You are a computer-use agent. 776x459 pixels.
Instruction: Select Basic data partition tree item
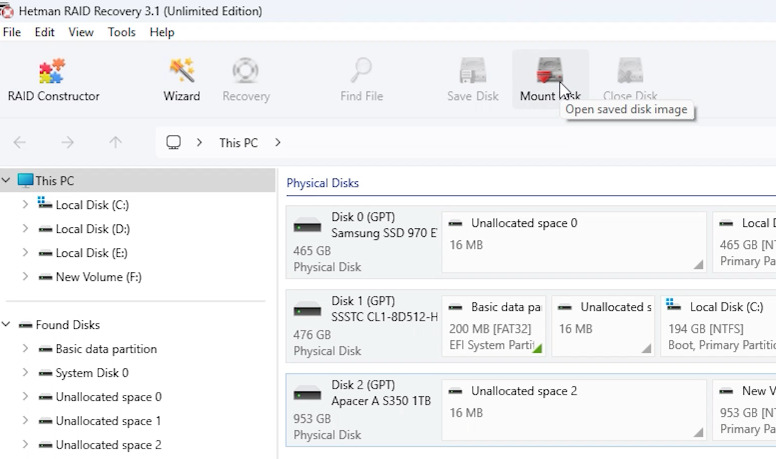coord(106,349)
